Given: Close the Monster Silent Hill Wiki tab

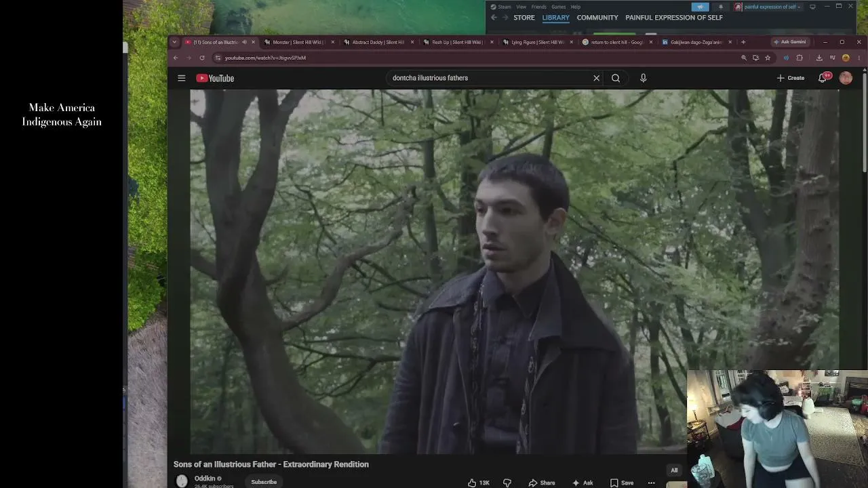Looking at the screenshot, I should 333,42.
